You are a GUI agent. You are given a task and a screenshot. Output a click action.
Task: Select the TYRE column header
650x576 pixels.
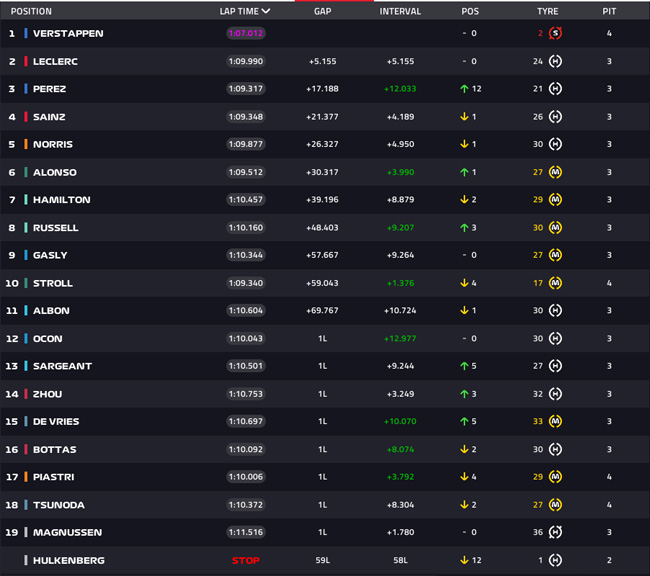(548, 11)
